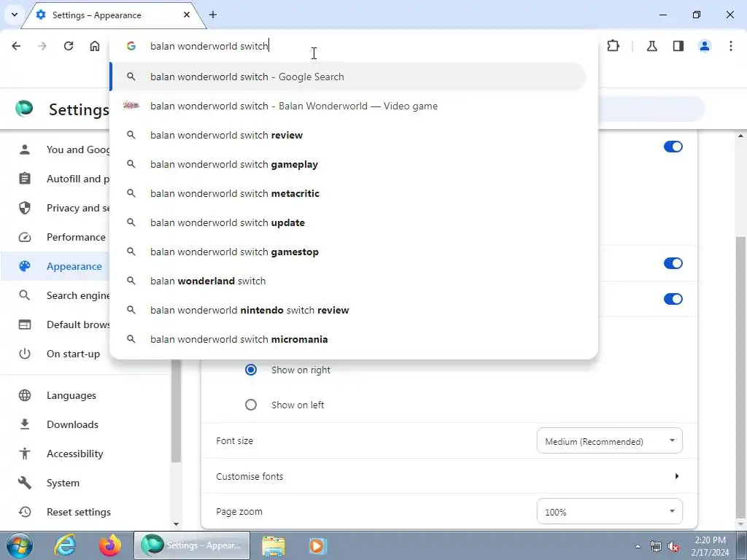Click the System wrench icon
The width and height of the screenshot is (747, 560).
pyautogui.click(x=25, y=483)
